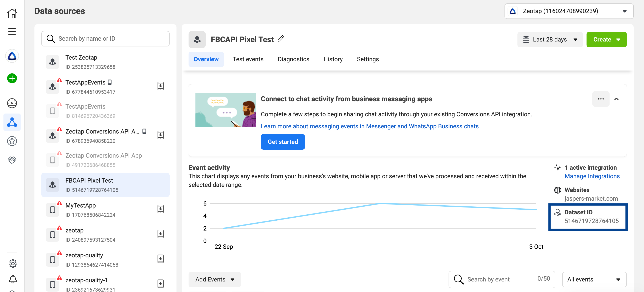Click the pencil icon to rename pixel
The width and height of the screenshot is (644, 292).
(281, 38)
